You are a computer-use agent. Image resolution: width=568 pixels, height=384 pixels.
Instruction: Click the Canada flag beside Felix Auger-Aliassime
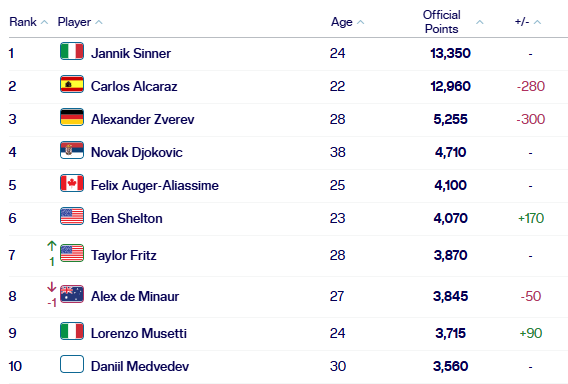[x=72, y=183]
